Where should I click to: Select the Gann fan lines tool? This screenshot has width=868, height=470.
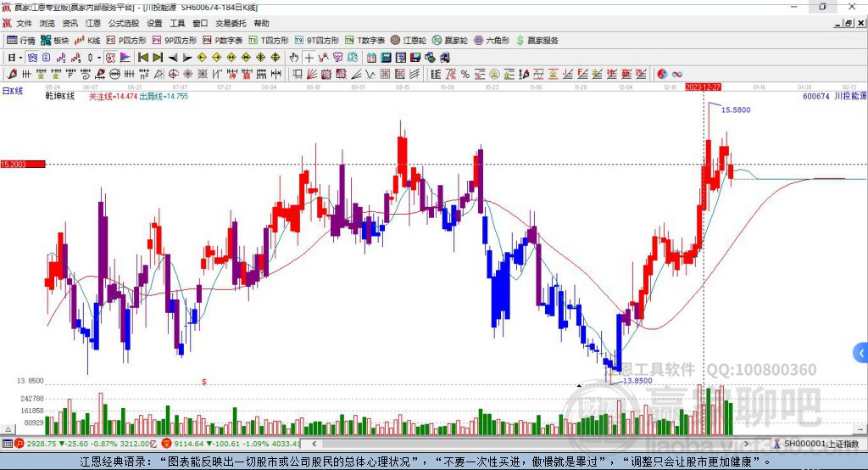(312, 75)
